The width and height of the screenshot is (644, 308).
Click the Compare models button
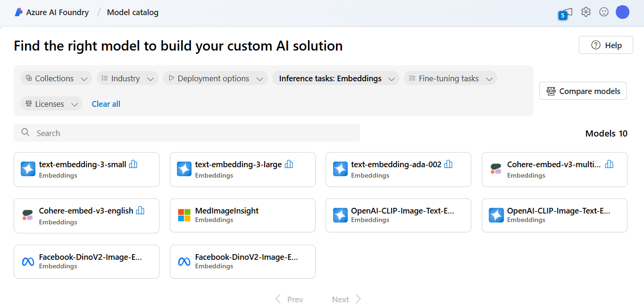coord(583,91)
